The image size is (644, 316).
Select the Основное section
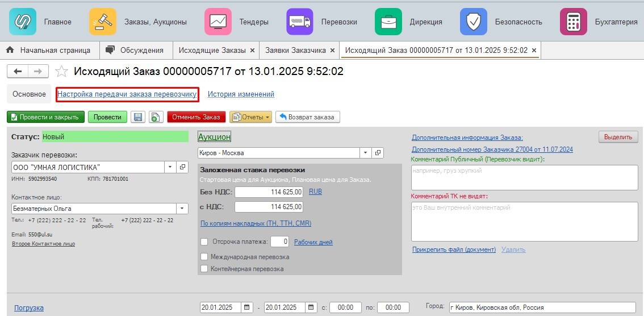coord(29,94)
